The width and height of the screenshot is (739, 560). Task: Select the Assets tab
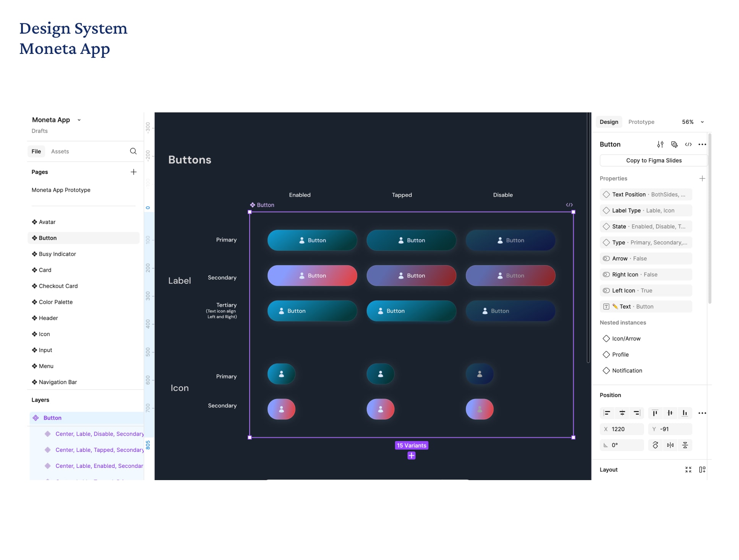pos(60,151)
